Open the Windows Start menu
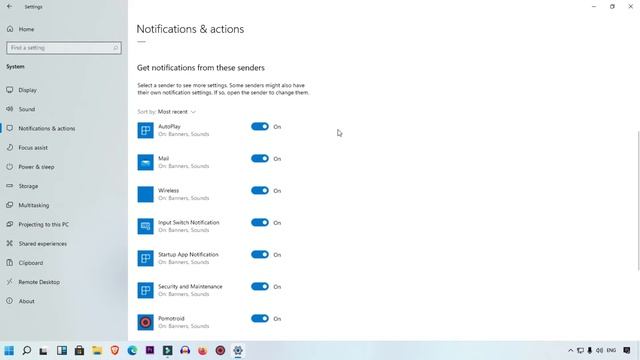The image size is (640, 360). [x=9, y=350]
